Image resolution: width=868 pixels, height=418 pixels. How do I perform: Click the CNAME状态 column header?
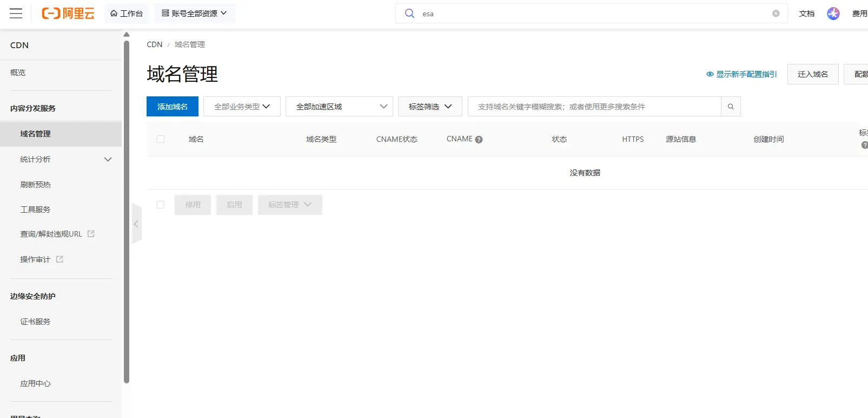point(397,139)
